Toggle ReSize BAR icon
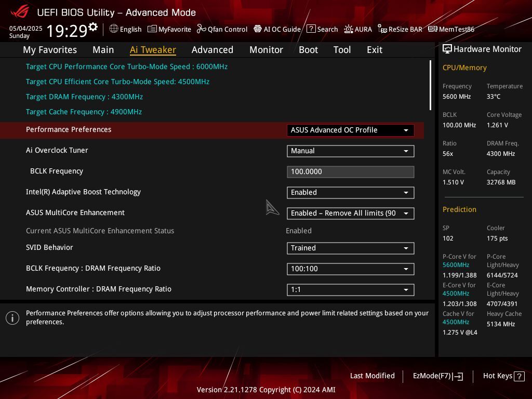The image size is (532, 399). click(382, 29)
